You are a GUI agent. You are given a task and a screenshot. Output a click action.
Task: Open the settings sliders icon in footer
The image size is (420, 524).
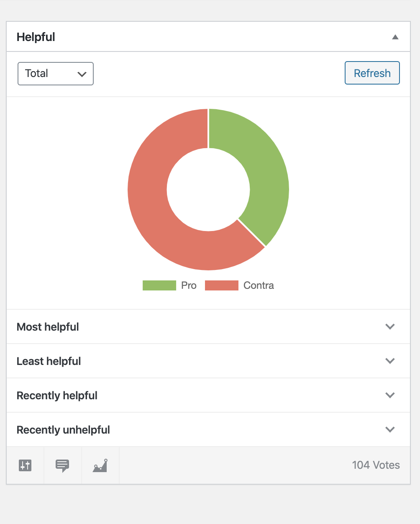[25, 465]
